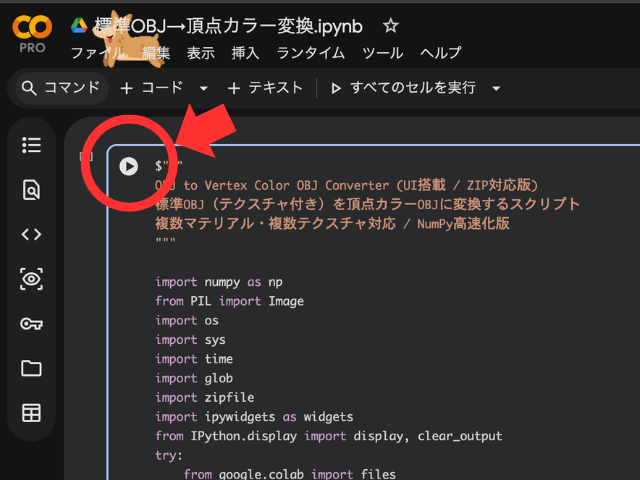This screenshot has width=640, height=480.
Task: Run the code cell with the play button
Action: click(128, 166)
